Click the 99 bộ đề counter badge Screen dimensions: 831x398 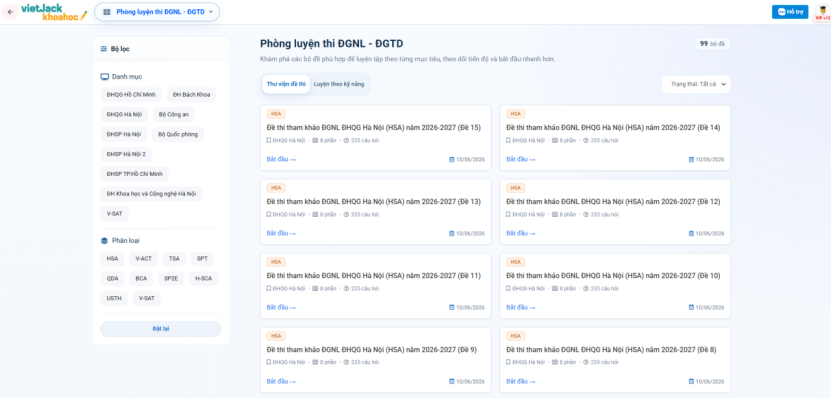coord(712,44)
